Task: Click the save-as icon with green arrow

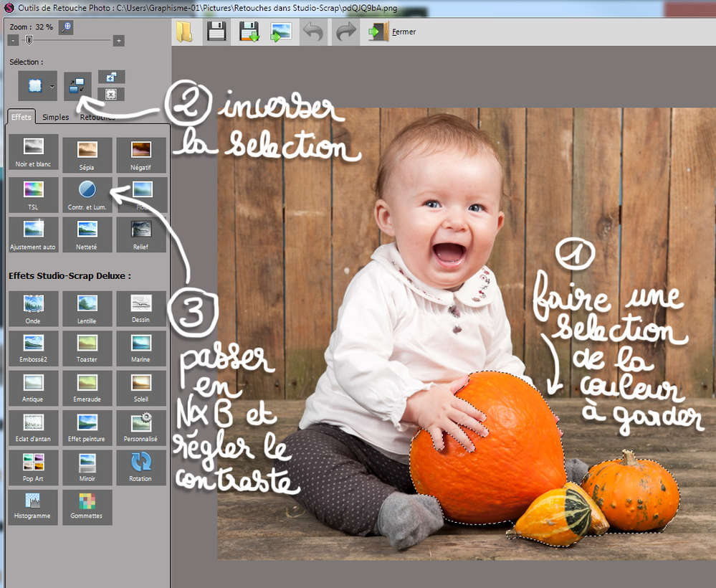Action: (249, 32)
